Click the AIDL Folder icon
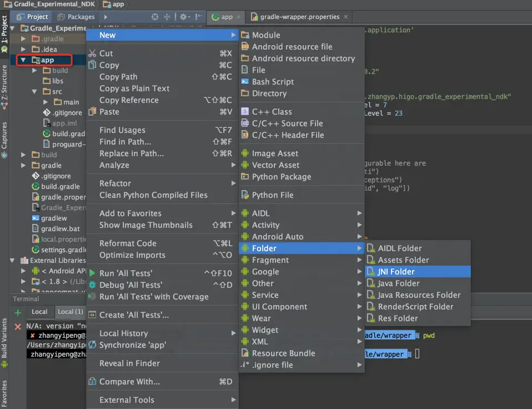The image size is (532, 409). point(371,248)
